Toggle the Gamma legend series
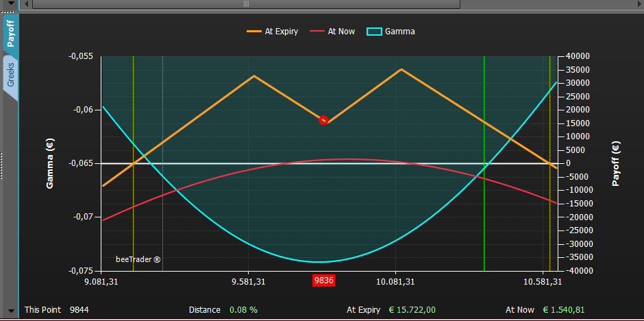The image size is (644, 321). (391, 32)
